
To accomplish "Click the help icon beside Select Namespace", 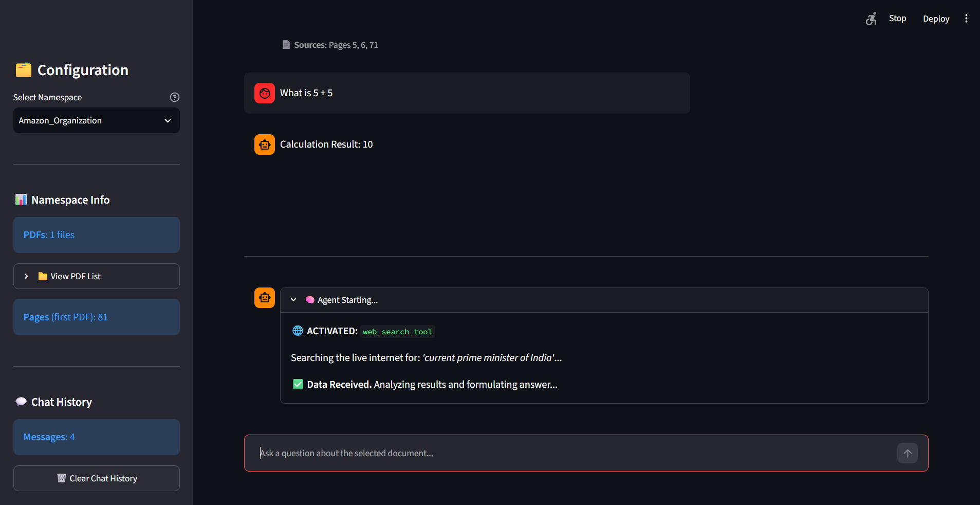I will (x=175, y=97).
